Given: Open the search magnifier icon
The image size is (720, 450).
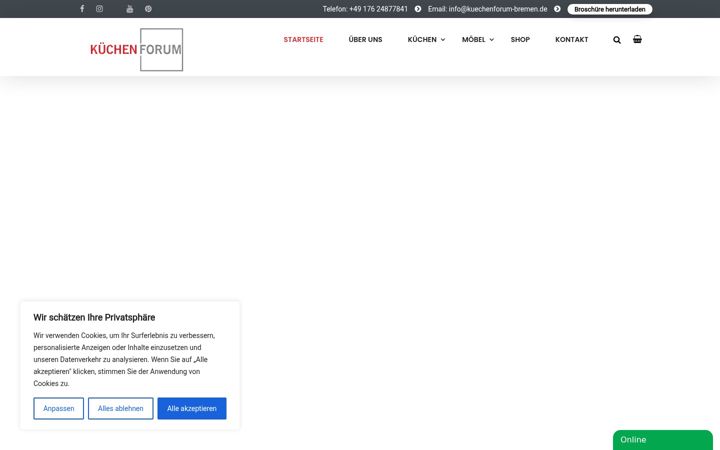Looking at the screenshot, I should coord(617,40).
